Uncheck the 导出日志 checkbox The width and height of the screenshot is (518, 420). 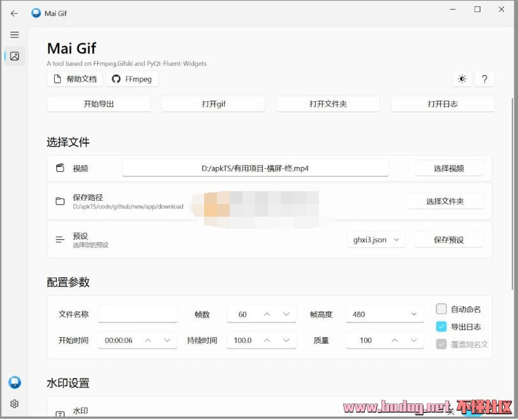click(441, 327)
